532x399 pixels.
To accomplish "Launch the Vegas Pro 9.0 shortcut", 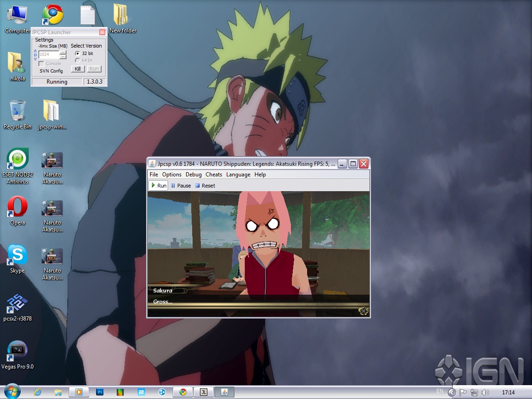I will coord(17,355).
